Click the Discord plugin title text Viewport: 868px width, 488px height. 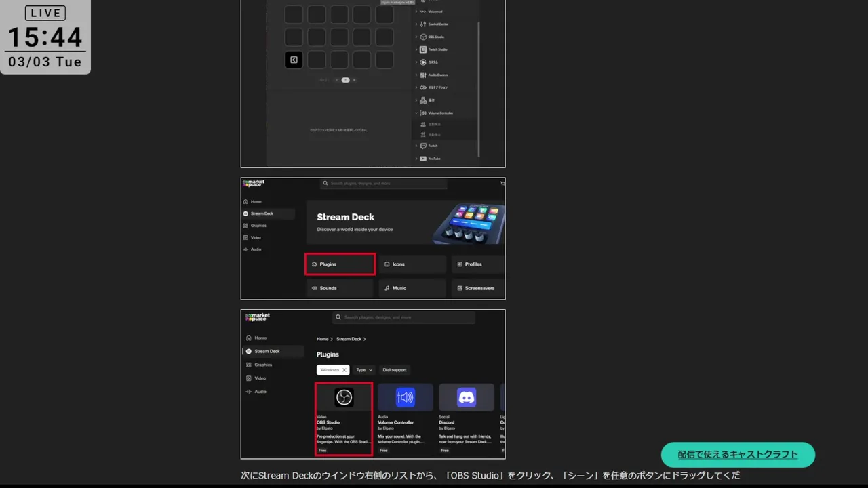447,422
